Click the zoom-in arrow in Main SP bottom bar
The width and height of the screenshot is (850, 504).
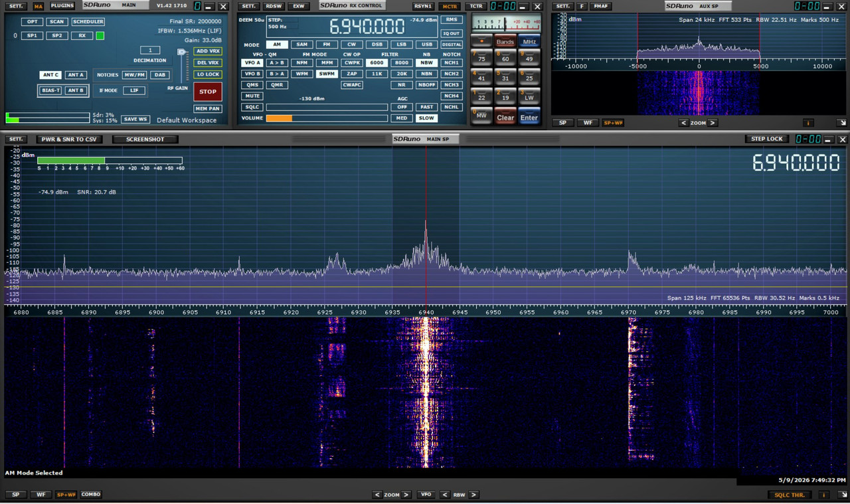click(x=406, y=495)
